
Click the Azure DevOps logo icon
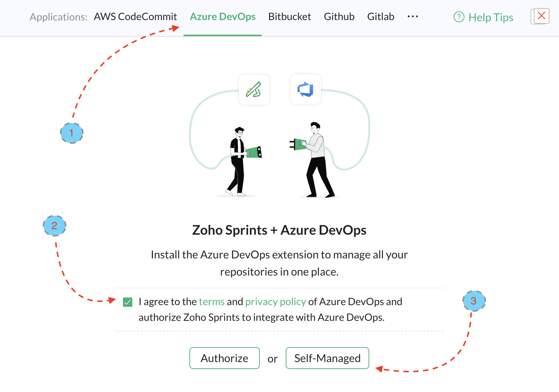[306, 89]
